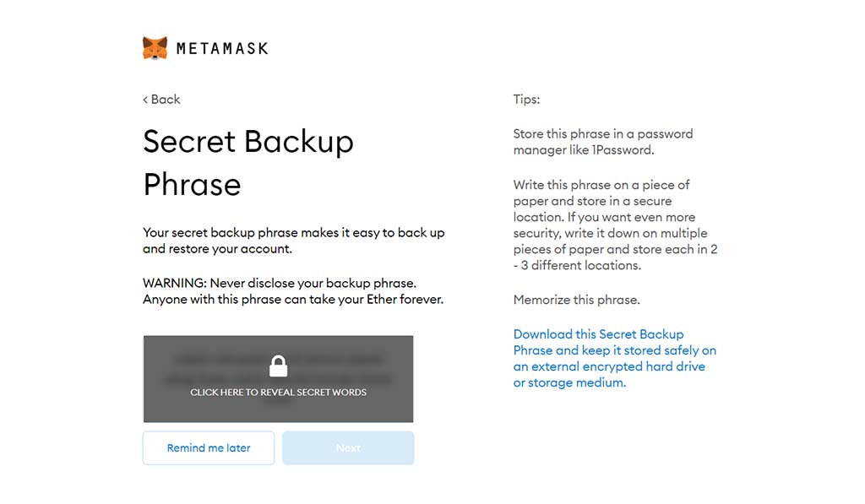Screen dimensions: 865x504
Task: Reveal the secret words by clicking the gray box
Action: pyautogui.click(x=278, y=378)
